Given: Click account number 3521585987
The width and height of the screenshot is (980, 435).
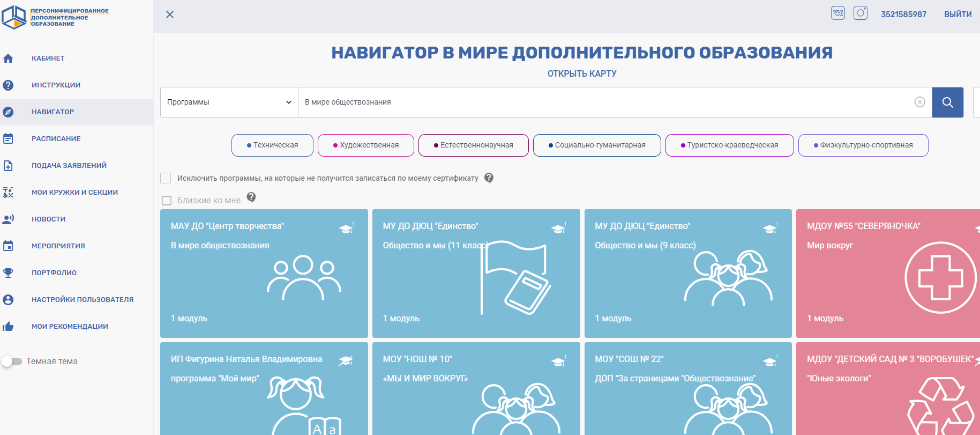Looking at the screenshot, I should pyautogui.click(x=903, y=14).
